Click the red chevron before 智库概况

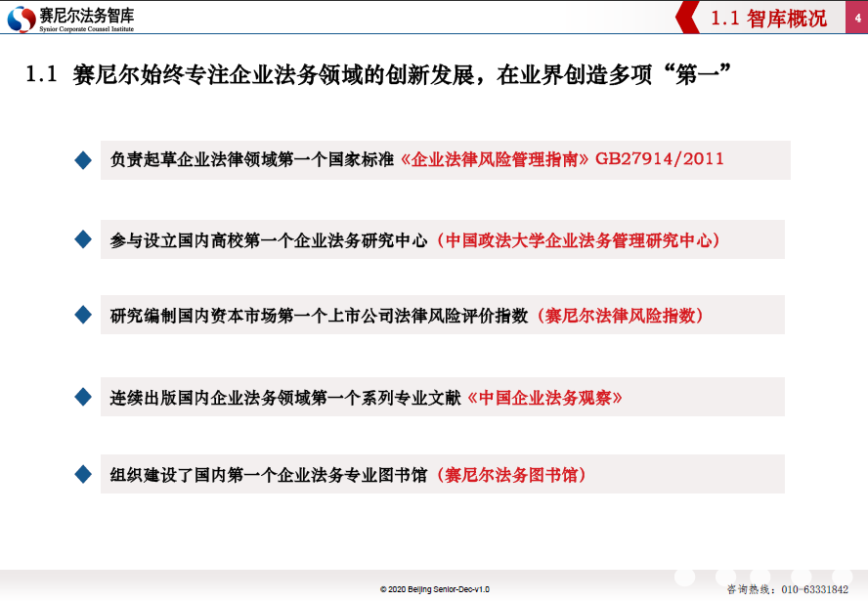[x=687, y=18]
